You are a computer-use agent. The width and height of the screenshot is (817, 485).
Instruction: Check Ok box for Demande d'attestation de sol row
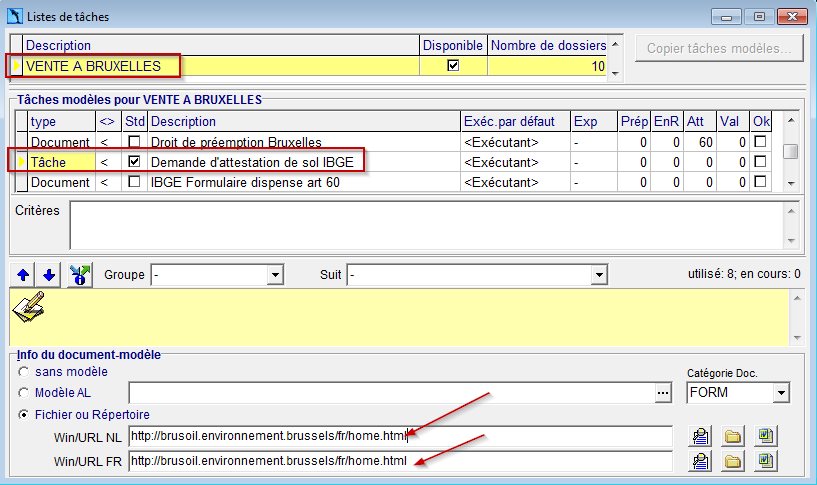(x=760, y=161)
